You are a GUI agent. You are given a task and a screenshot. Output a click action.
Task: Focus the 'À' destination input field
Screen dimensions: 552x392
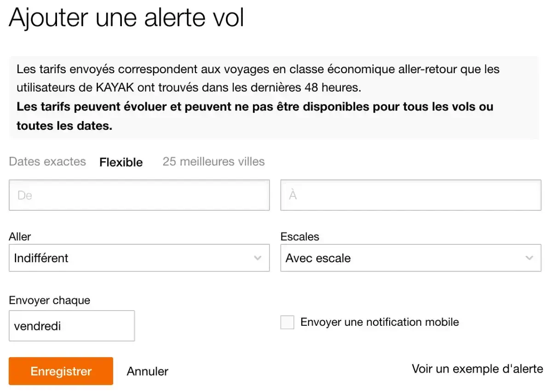point(410,196)
